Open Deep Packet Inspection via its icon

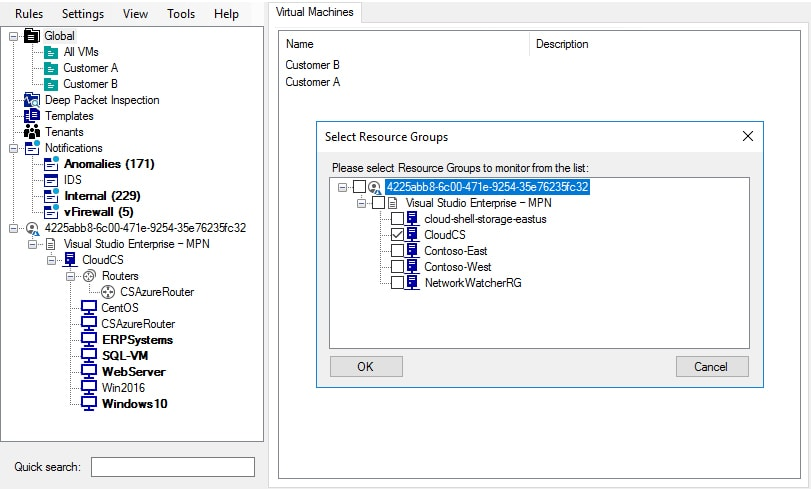tap(32, 100)
